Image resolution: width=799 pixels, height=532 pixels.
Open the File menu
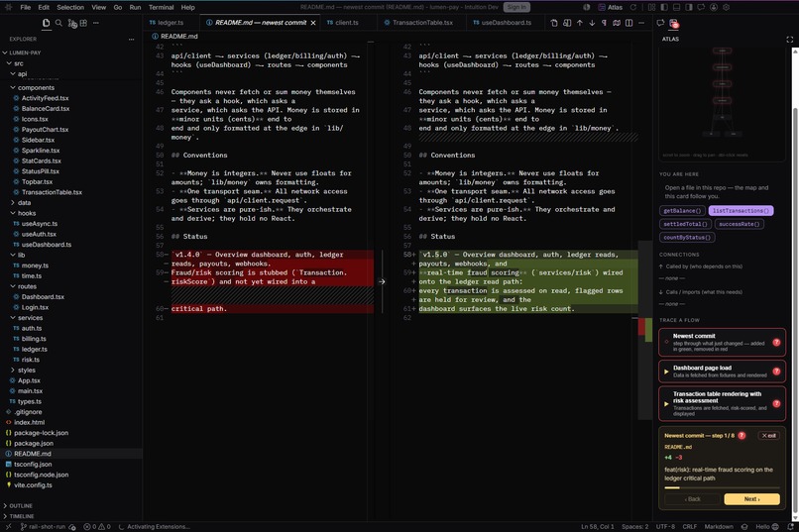point(26,7)
